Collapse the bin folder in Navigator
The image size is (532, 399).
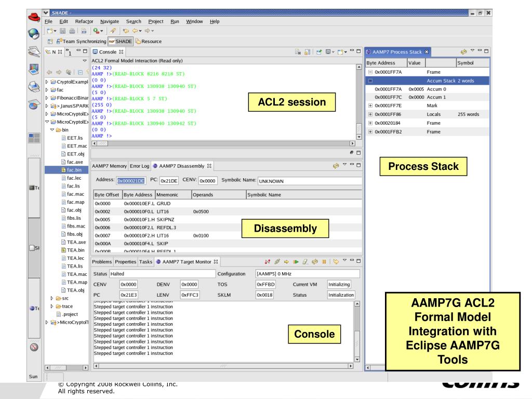pos(52,130)
